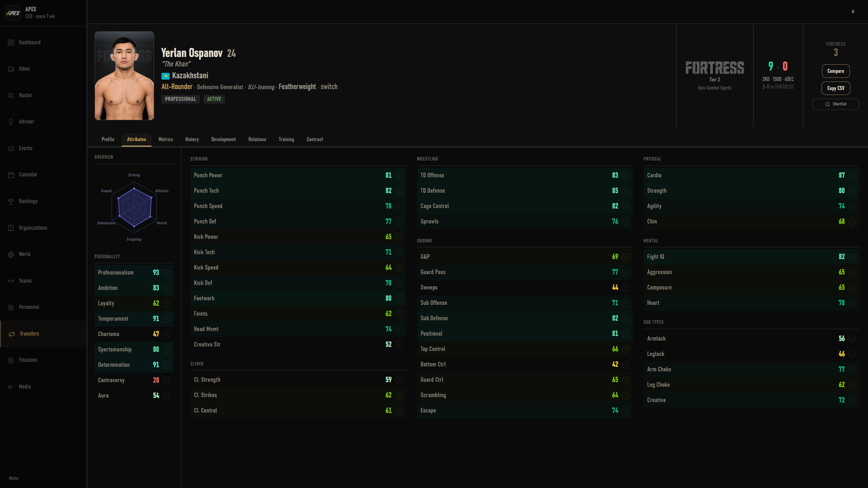Click the Head Mvmt row

[x=298, y=329]
